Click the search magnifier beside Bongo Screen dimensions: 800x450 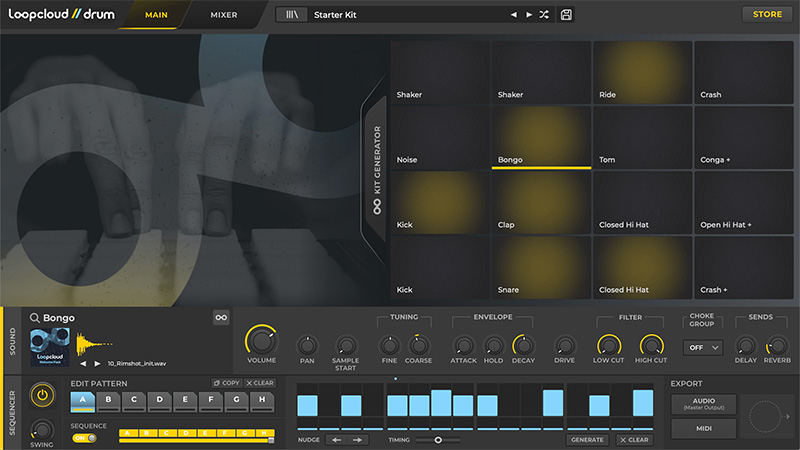click(x=34, y=318)
